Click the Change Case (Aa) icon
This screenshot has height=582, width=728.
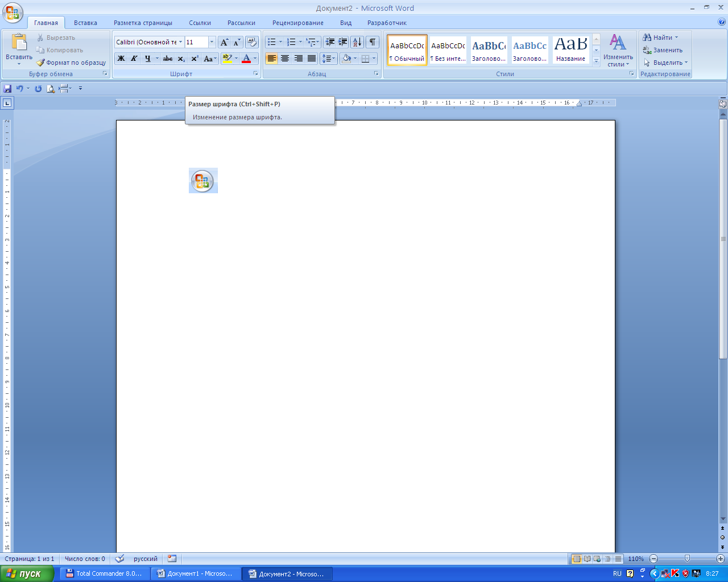point(210,59)
